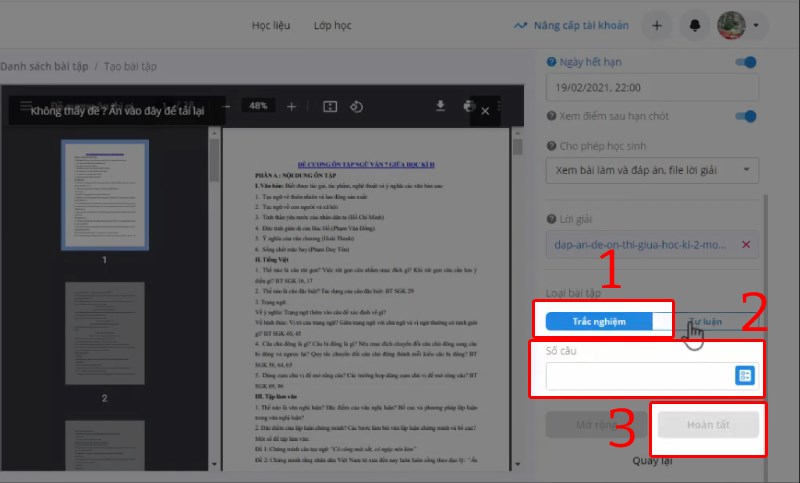This screenshot has width=800, height=483.
Task: Open the Cho phép học sinh dropdown
Action: pyautogui.click(x=652, y=170)
